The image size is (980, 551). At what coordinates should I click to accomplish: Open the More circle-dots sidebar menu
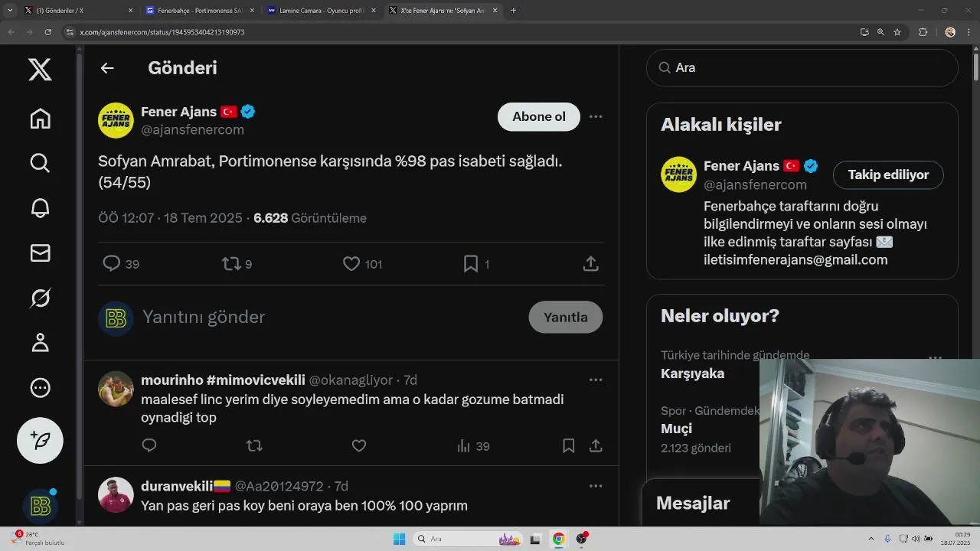pyautogui.click(x=40, y=387)
